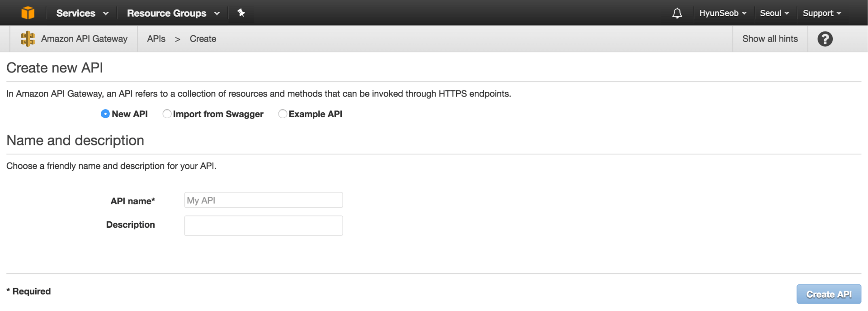
Task: Click the Create breadcrumb item
Action: 203,39
